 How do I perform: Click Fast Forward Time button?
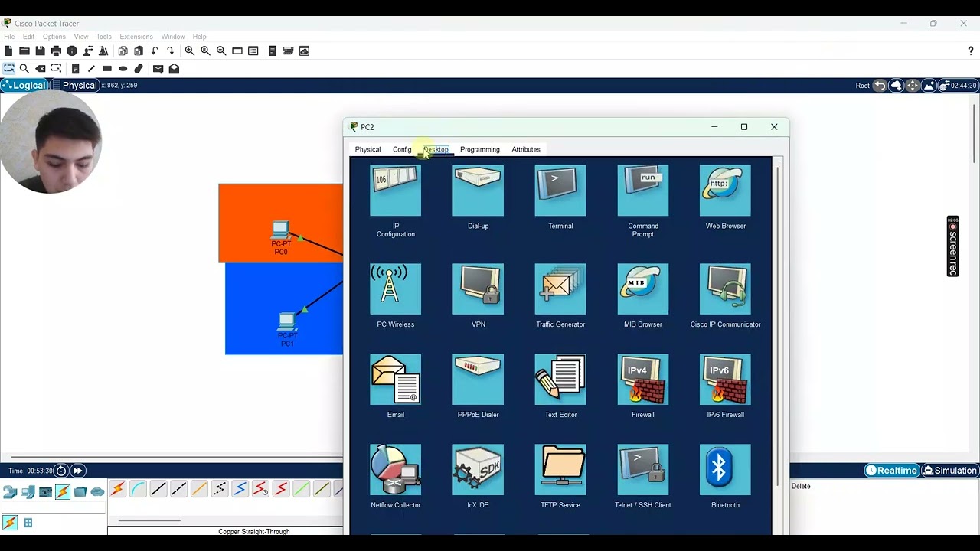click(x=77, y=471)
